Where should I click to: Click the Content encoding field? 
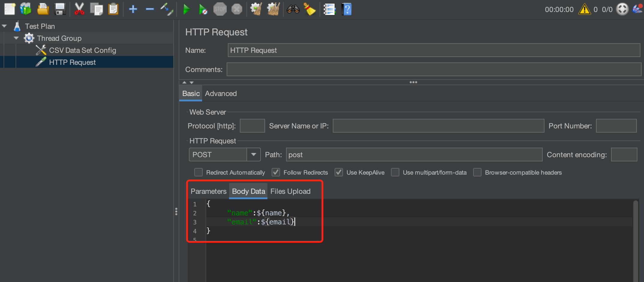pos(624,154)
